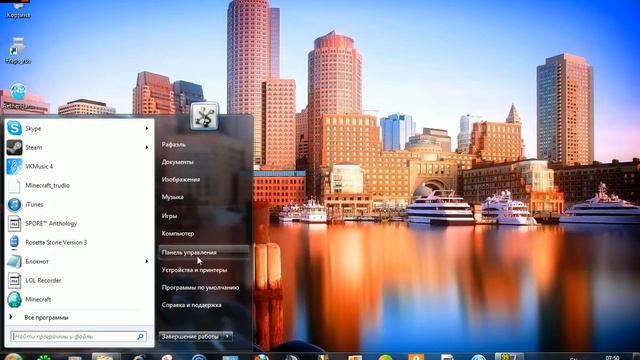Open the arrow beside Завершение работы
Screen dimensions: 640x360
(228, 337)
